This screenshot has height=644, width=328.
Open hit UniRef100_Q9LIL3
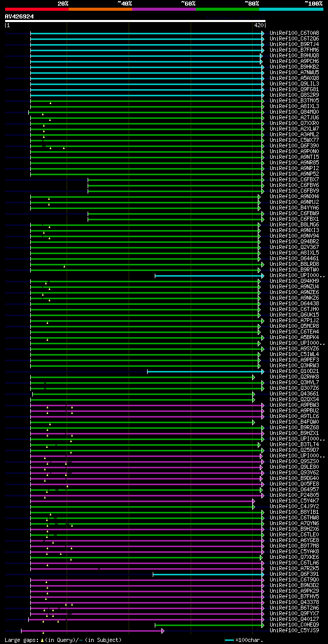294,84
